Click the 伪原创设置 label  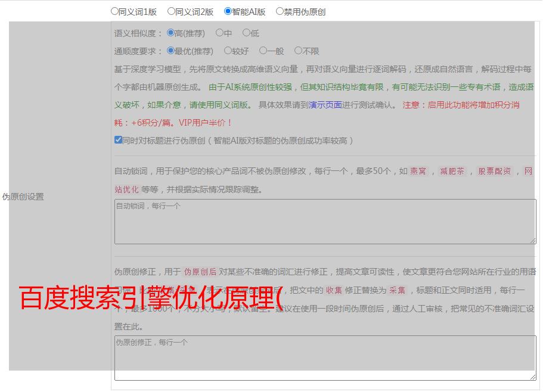(23, 197)
